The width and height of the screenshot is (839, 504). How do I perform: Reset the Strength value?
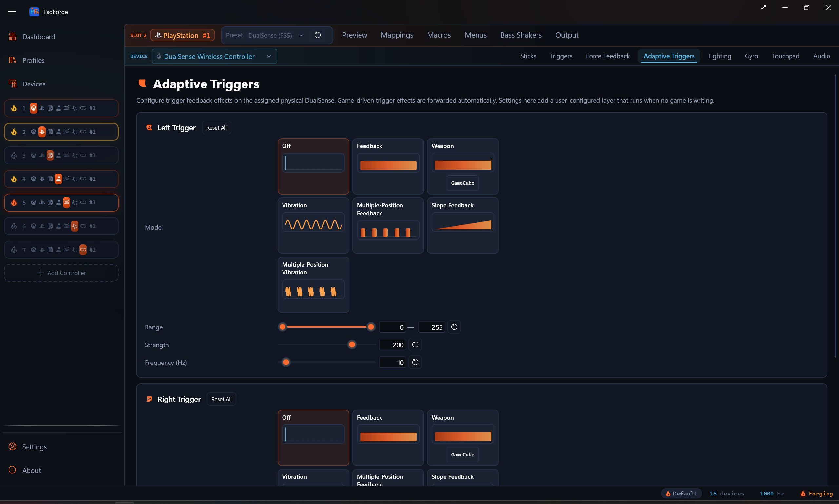pyautogui.click(x=415, y=345)
